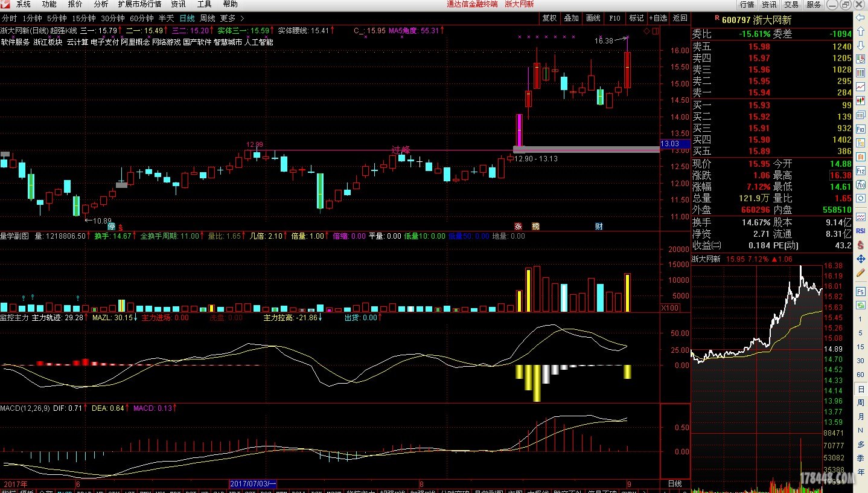Click the 2017/07/03 date marker on timeline
Screen dimensions: 868x493
click(x=254, y=484)
